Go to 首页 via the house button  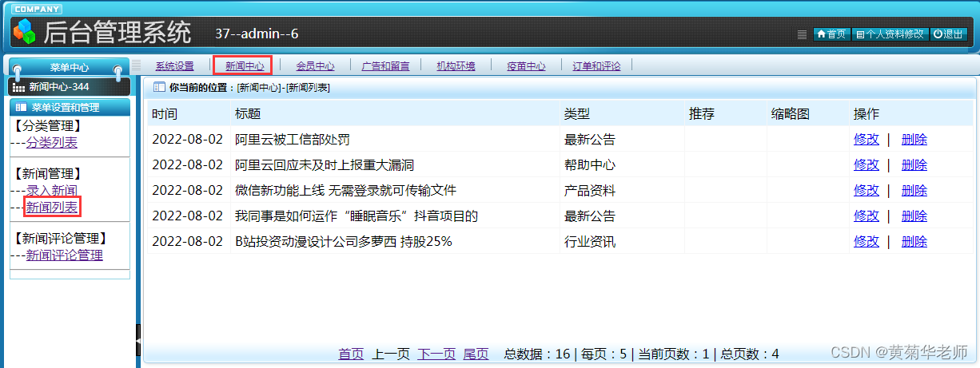click(x=831, y=34)
